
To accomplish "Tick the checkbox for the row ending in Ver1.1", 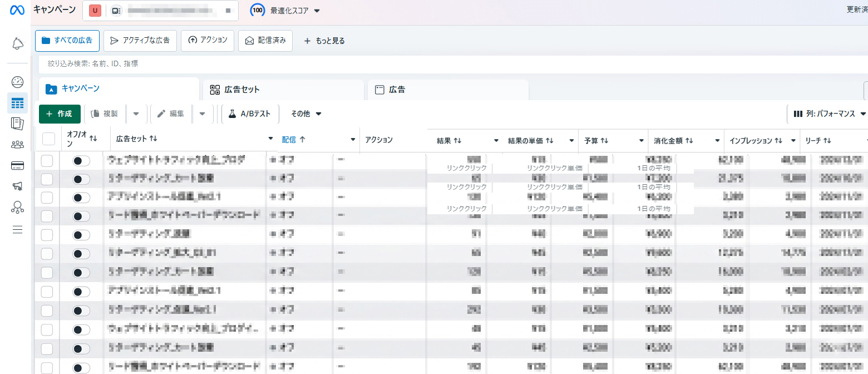I will (47, 310).
